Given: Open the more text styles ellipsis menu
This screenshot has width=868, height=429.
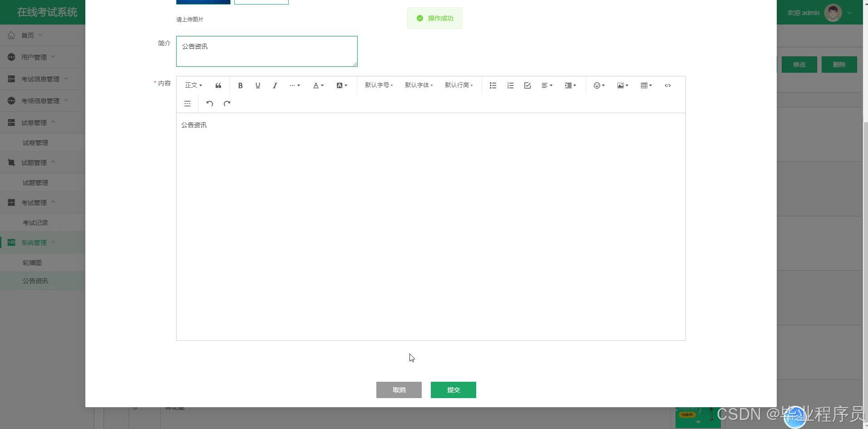Looking at the screenshot, I should 295,85.
